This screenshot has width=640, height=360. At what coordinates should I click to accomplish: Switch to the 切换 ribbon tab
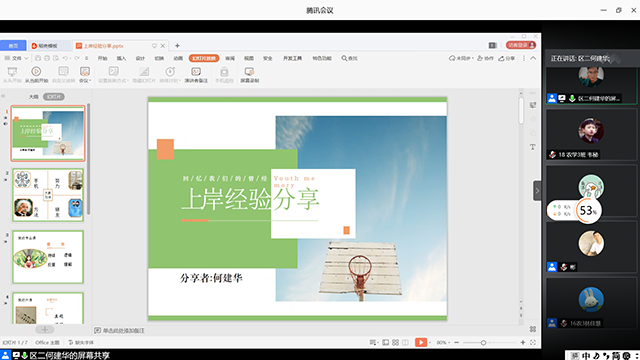[x=159, y=58]
